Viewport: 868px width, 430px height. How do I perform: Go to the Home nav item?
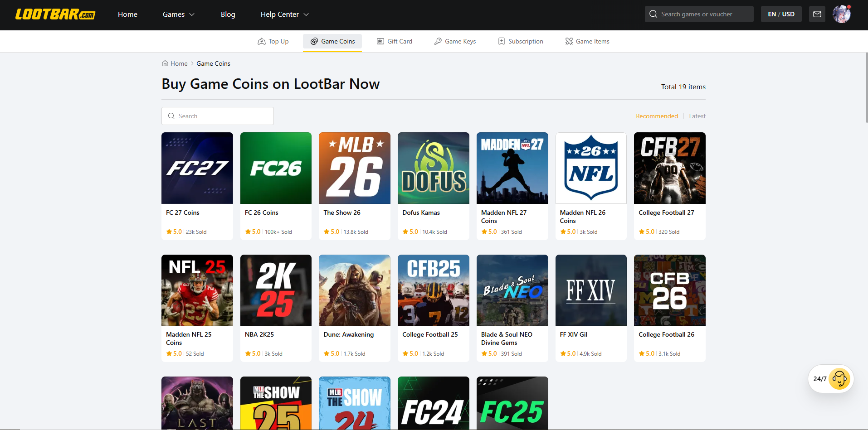pyautogui.click(x=127, y=14)
